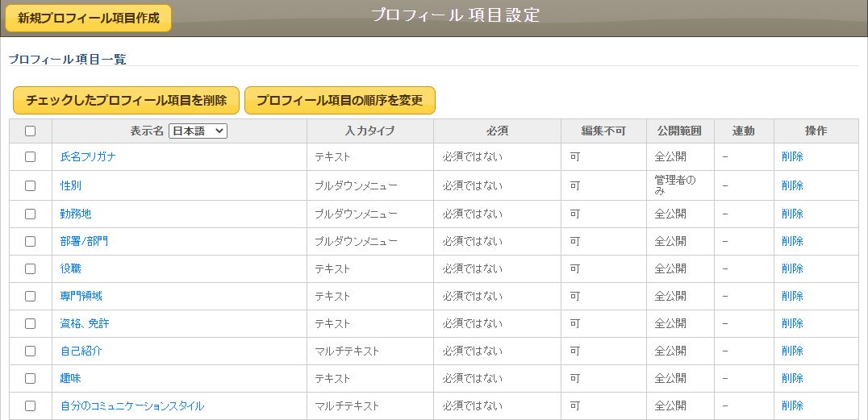Check the box for 氏名フリガナ row
The width and height of the screenshot is (868, 420).
pos(31,157)
